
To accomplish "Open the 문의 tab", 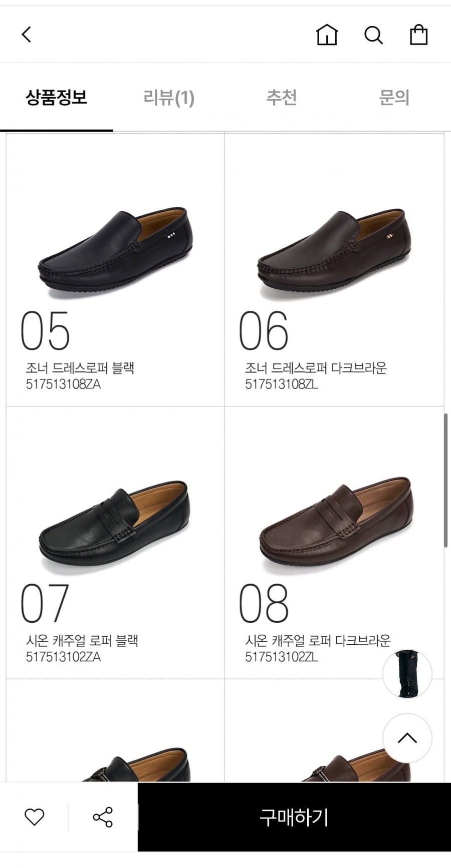I will tap(394, 97).
